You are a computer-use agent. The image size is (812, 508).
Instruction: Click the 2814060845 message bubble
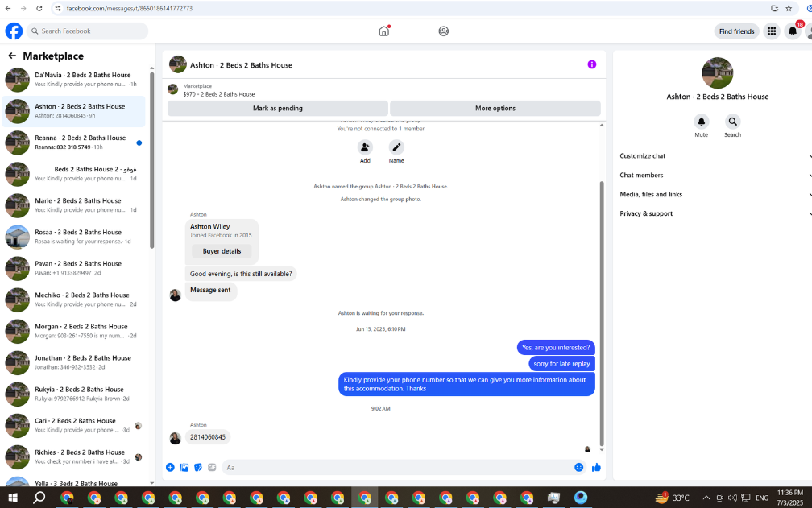(208, 436)
